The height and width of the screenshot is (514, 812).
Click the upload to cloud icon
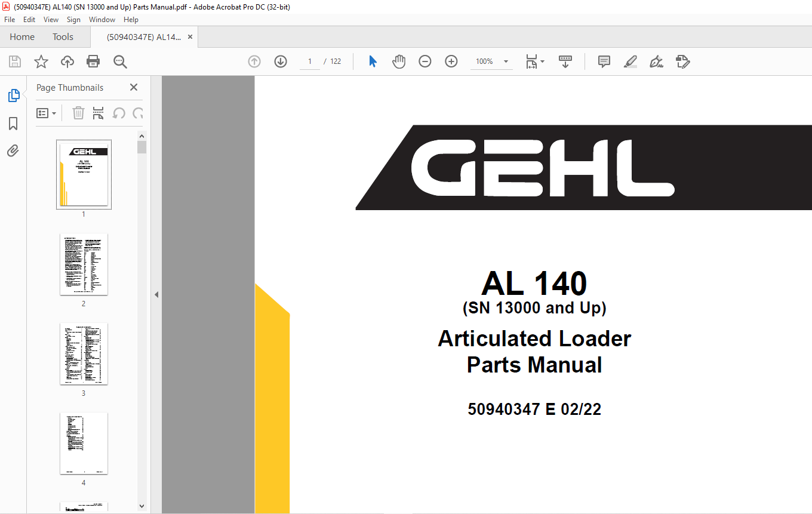(x=67, y=61)
